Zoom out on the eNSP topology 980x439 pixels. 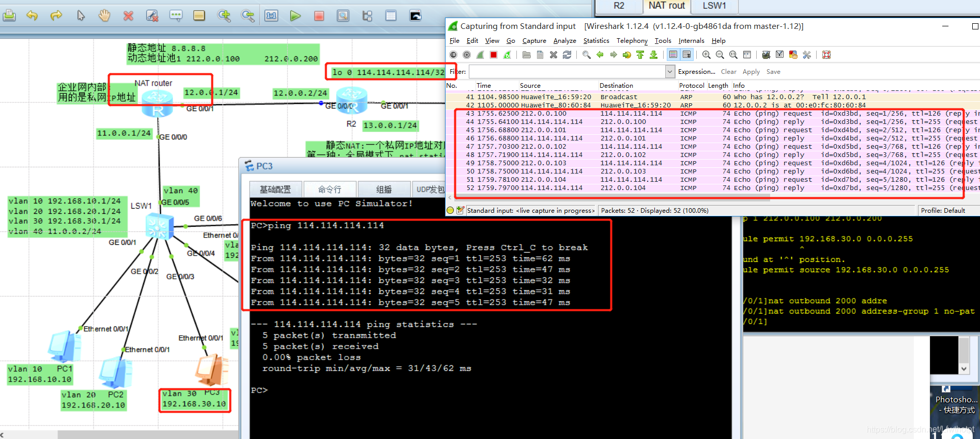[x=248, y=15]
